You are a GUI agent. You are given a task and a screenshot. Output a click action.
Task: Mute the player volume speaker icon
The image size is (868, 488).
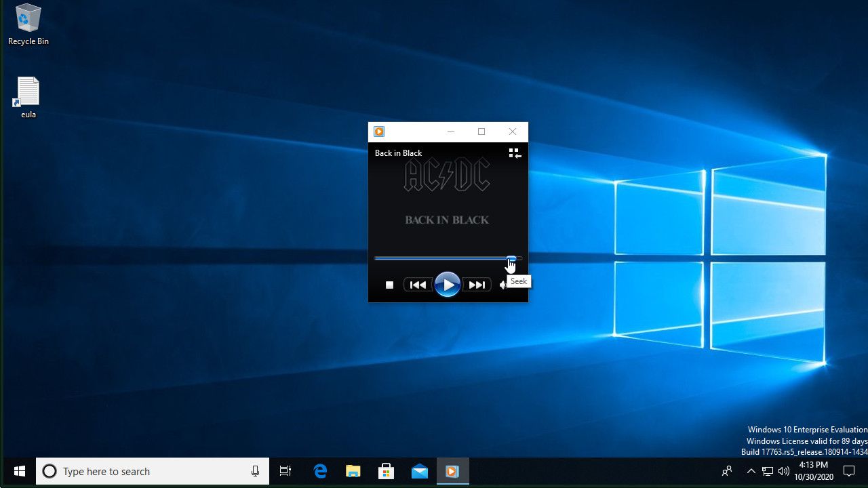(x=503, y=285)
